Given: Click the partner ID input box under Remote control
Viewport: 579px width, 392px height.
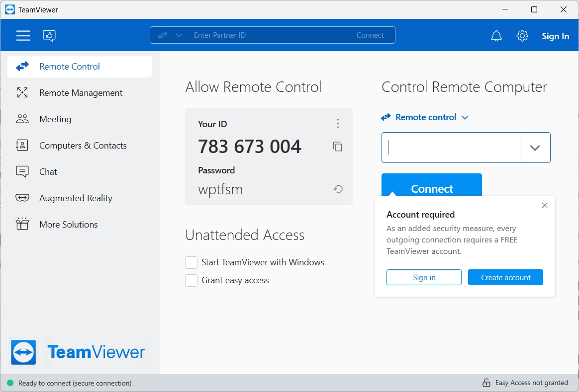Looking at the screenshot, I should pos(451,148).
